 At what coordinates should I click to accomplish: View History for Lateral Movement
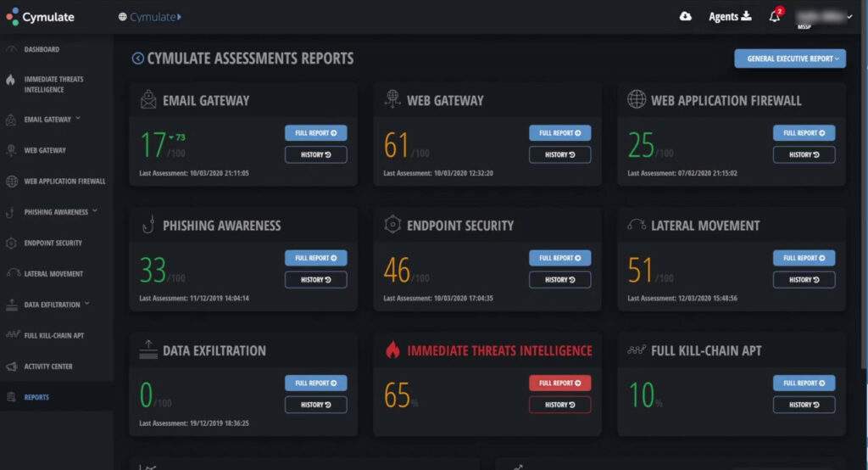(804, 280)
